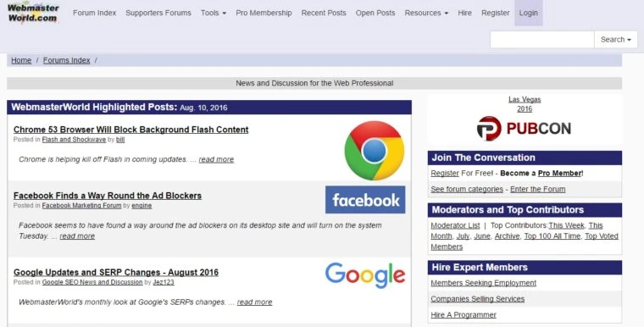Open Facebook Ad Blockers article title

pos(108,196)
